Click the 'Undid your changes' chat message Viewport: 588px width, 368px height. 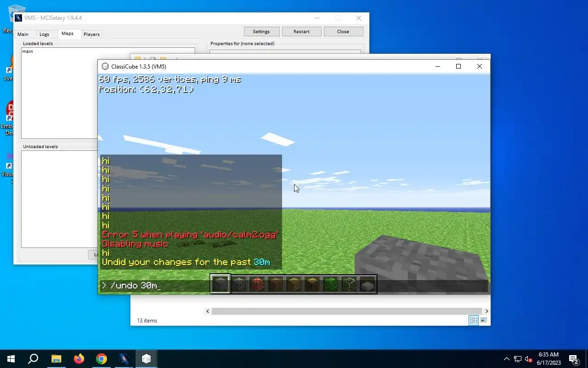186,262
